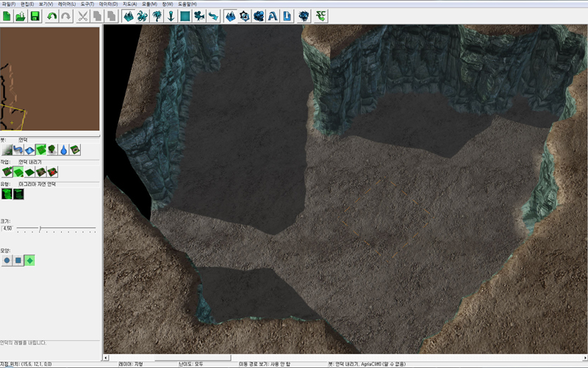The image size is (588, 368).
Task: Open the Data editor module
Action: click(259, 16)
